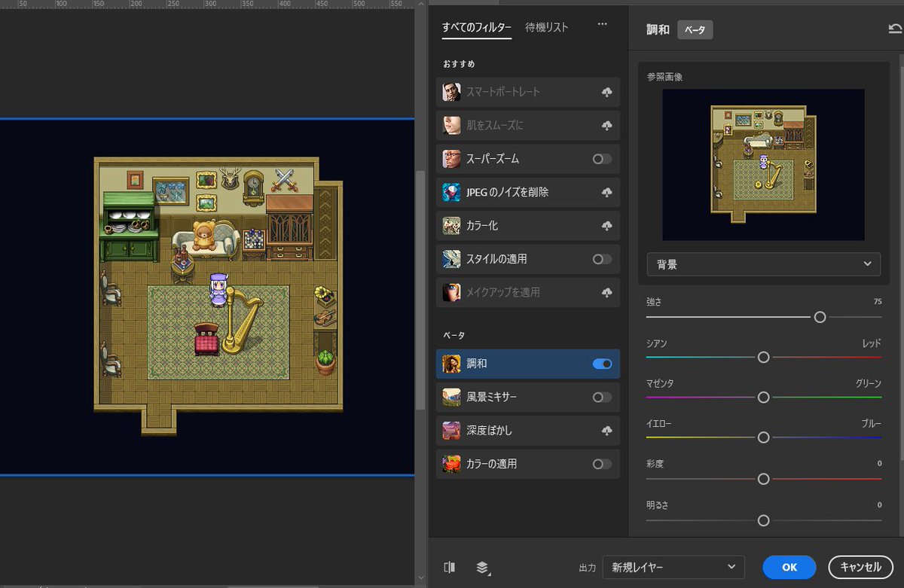Switch to the 待機リスト tab
This screenshot has width=904, height=588.
tap(547, 28)
